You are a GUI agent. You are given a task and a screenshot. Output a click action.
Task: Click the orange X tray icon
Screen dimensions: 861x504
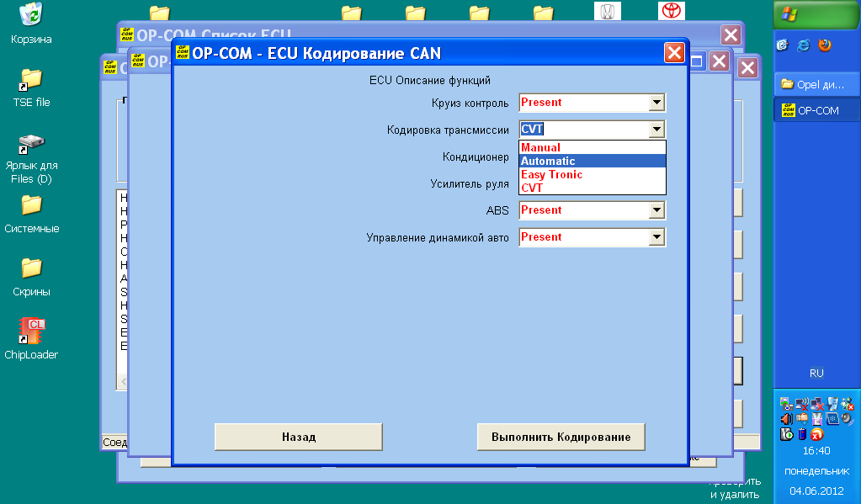817,434
